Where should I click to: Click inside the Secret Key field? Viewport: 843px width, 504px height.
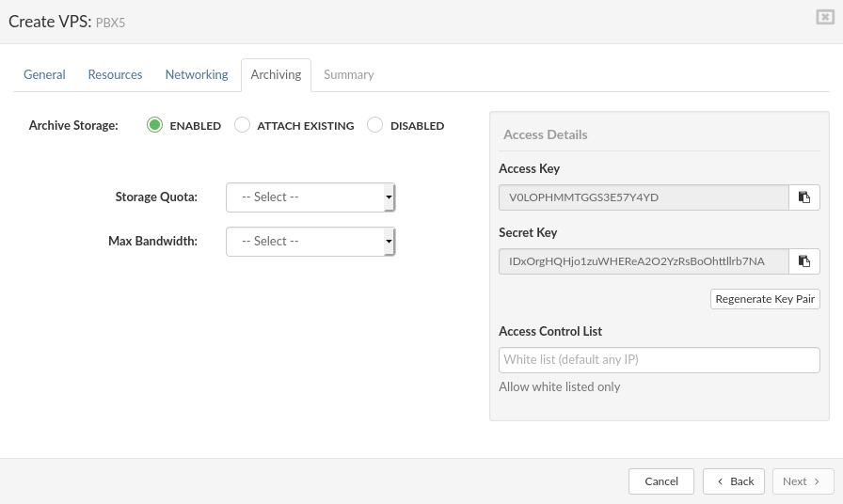coord(644,261)
